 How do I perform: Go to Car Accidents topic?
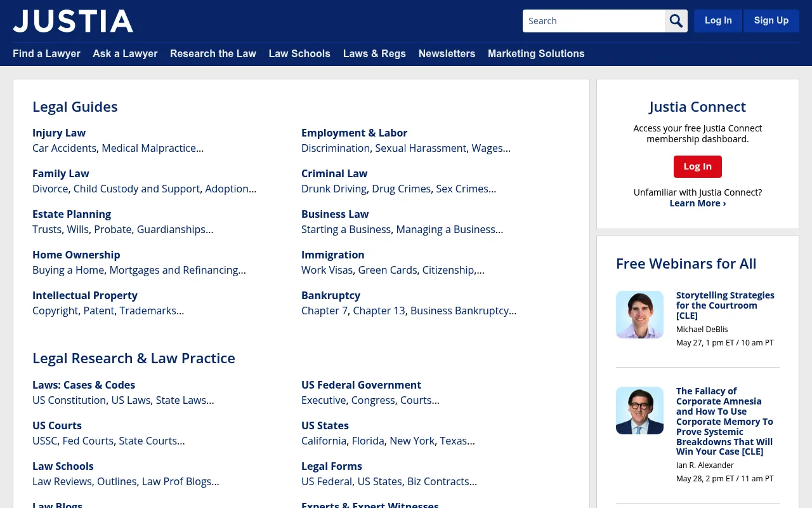pyautogui.click(x=64, y=148)
